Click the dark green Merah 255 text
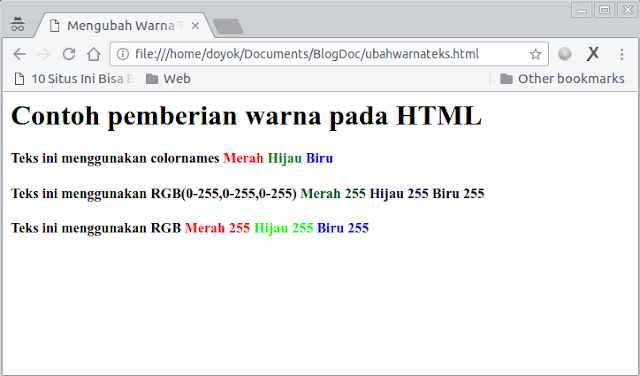640x376 pixels. click(x=333, y=193)
